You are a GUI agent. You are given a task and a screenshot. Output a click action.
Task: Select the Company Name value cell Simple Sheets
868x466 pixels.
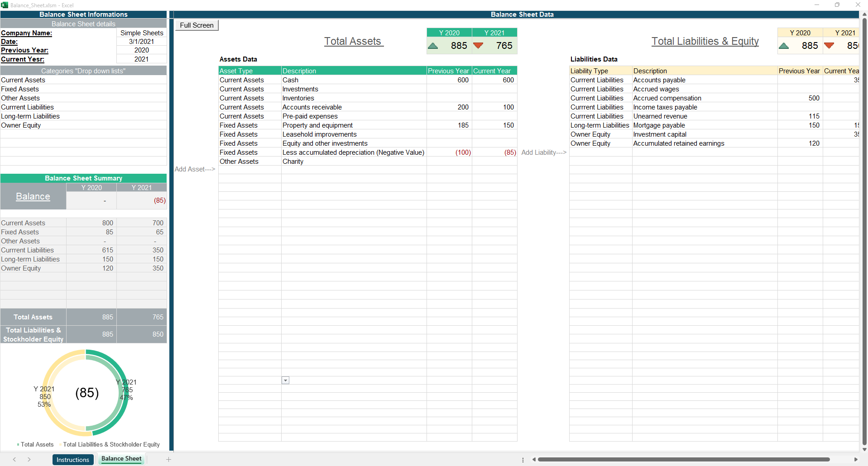coord(141,33)
